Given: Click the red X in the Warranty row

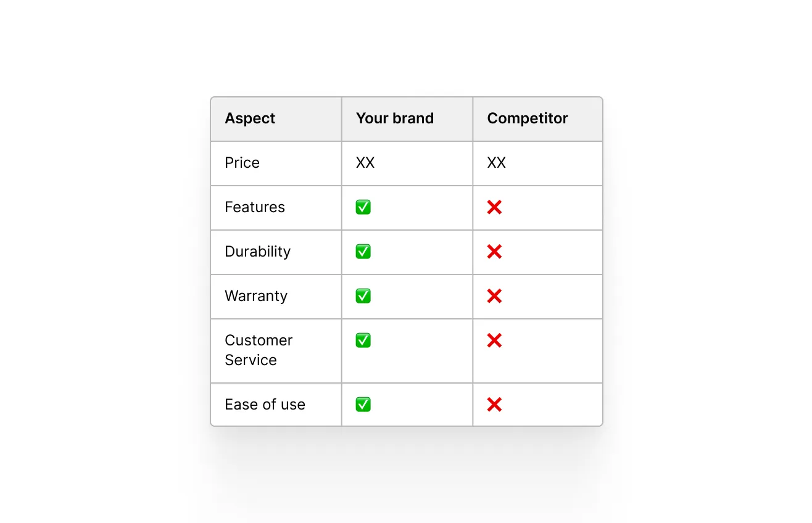Looking at the screenshot, I should tap(494, 296).
